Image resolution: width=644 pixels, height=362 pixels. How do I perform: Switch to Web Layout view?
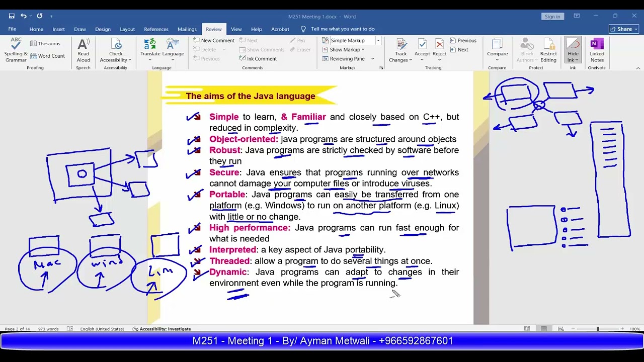click(560, 329)
